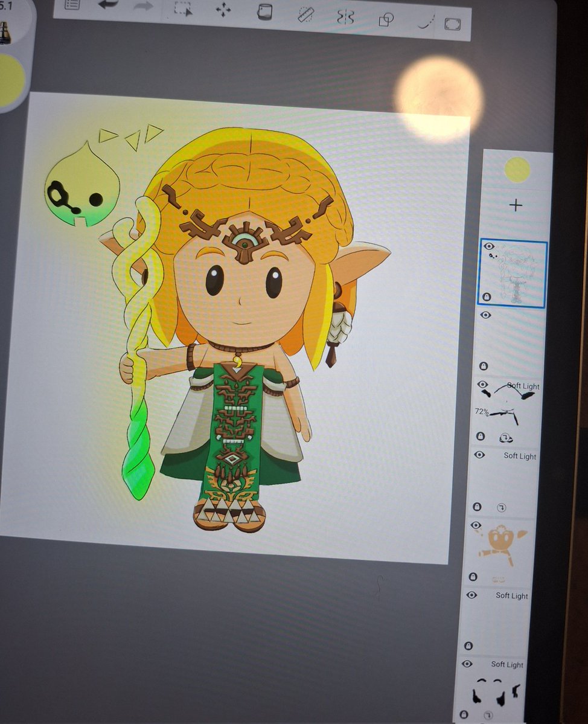Viewport: 588px width, 724px height.
Task: Toggle lock on the 72% Soft Light layer
Action: click(x=480, y=436)
